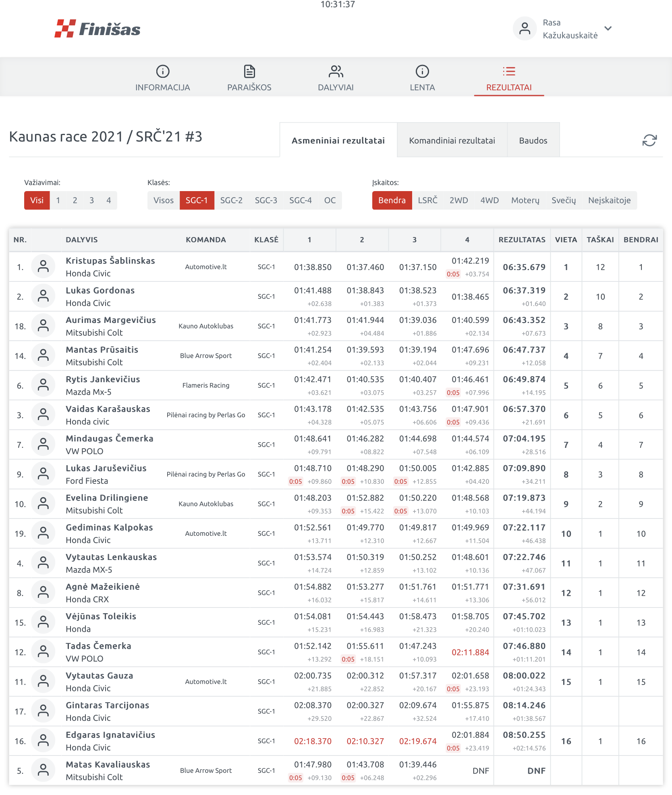Viewport: 672px width, 795px height.
Task: Select the SGC-3 class filter
Action: point(266,200)
